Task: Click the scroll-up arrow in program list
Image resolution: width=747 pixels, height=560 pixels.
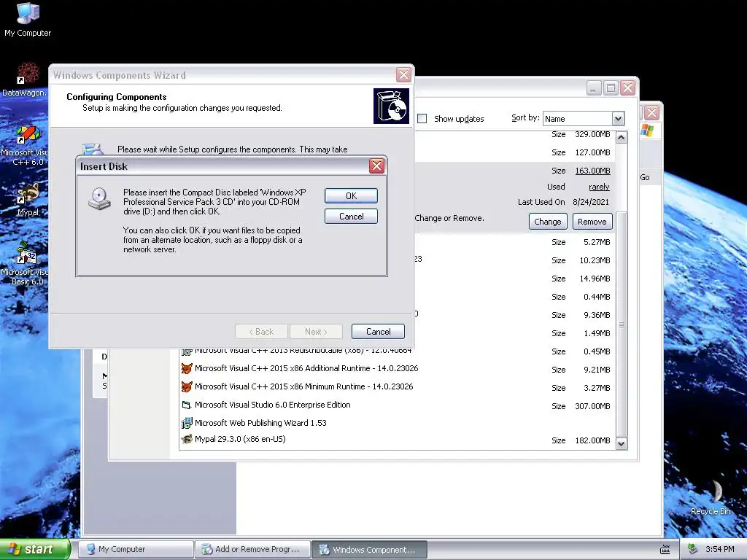Action: coord(622,138)
